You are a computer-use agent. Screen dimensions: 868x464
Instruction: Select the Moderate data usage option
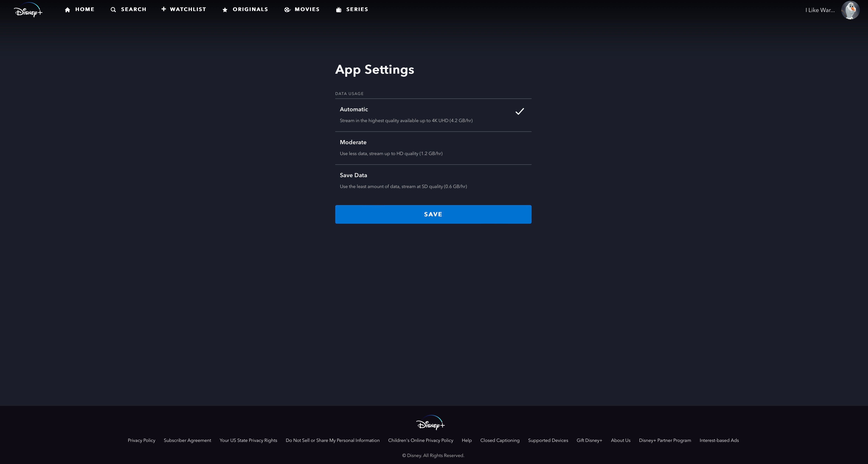433,147
